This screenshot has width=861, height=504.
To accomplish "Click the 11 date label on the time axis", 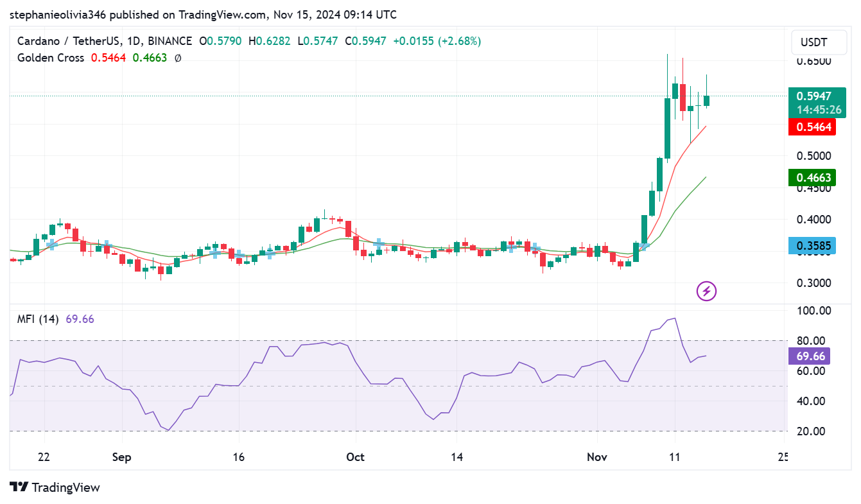I will (x=674, y=457).
